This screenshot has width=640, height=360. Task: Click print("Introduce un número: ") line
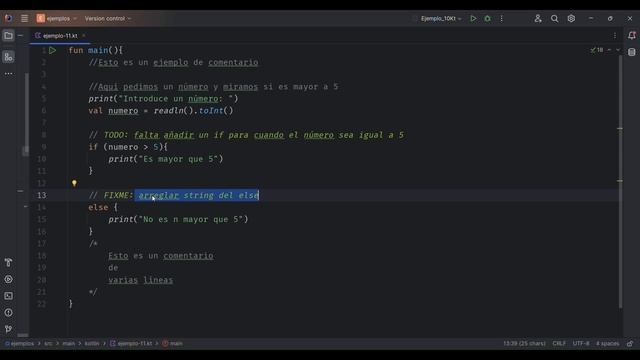pos(163,99)
